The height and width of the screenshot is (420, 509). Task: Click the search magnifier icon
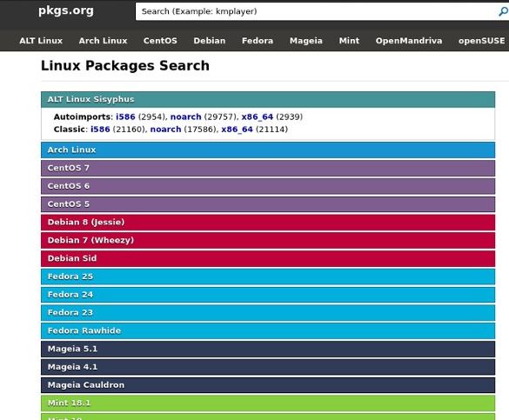coord(503,11)
